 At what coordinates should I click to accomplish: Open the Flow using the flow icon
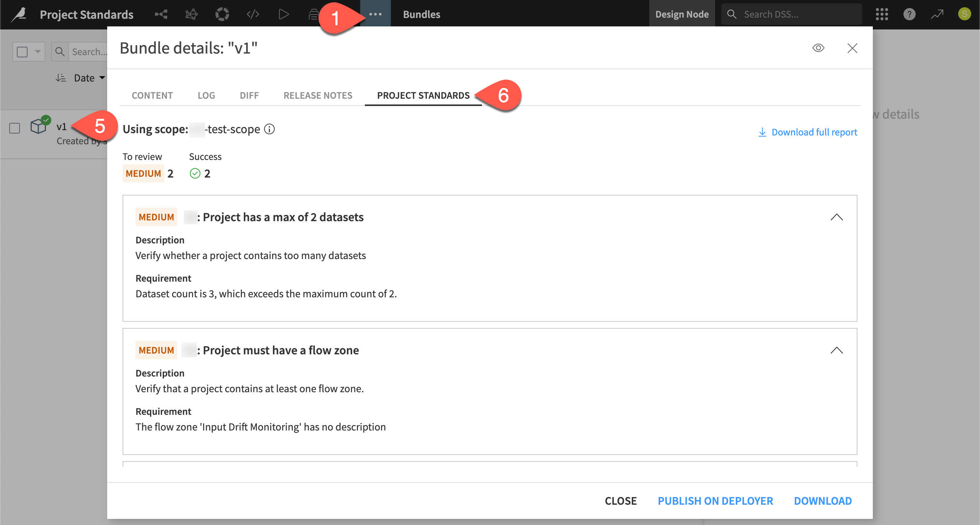coord(161,14)
